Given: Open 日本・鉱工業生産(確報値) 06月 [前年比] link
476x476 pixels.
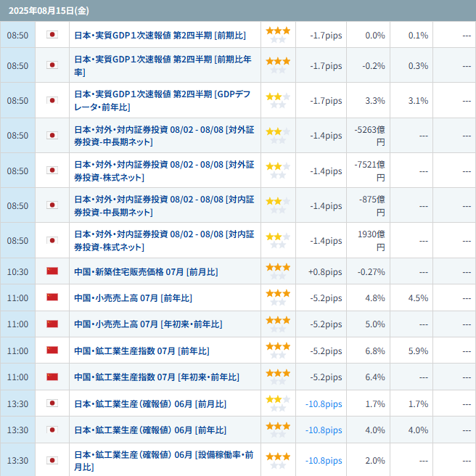Looking at the screenshot, I should tap(150, 430).
